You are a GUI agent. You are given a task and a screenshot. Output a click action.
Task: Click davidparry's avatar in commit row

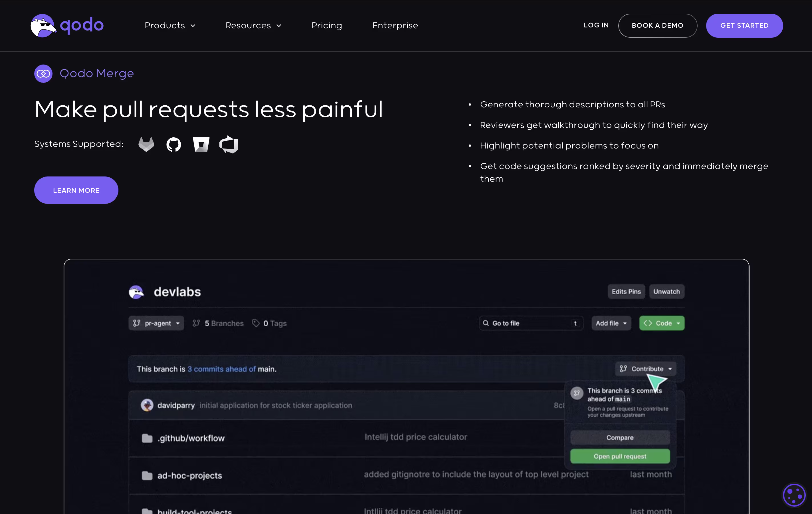147,405
